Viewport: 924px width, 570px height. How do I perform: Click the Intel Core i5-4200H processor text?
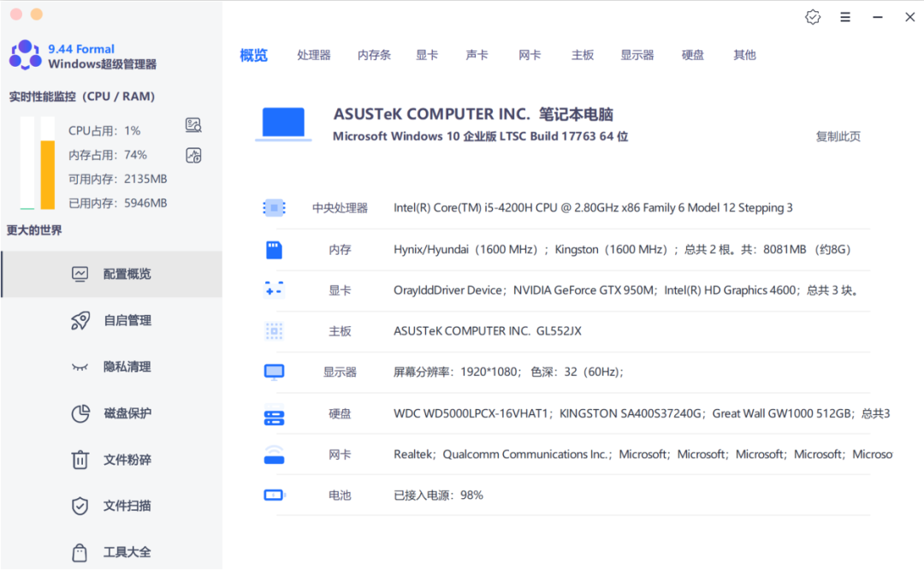[593, 208]
